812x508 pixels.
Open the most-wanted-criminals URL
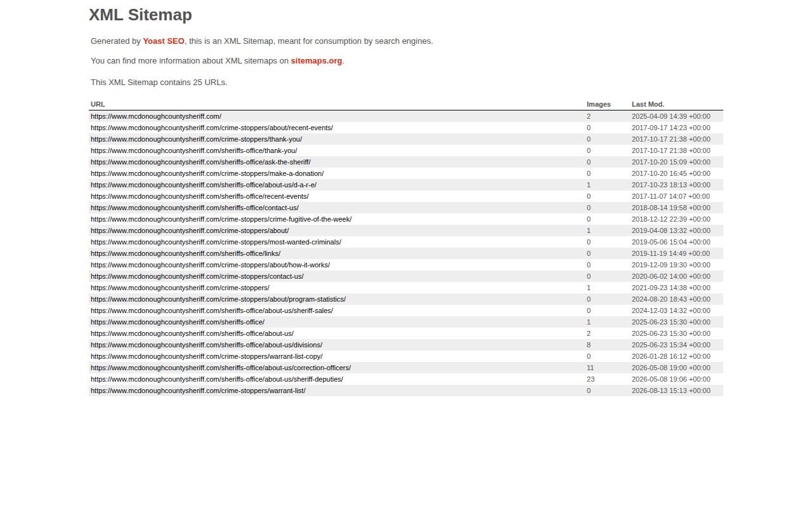click(x=216, y=242)
